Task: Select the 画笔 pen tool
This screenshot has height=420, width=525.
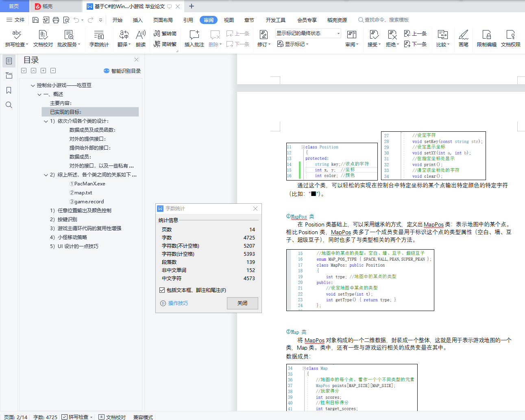Action: tap(464, 39)
